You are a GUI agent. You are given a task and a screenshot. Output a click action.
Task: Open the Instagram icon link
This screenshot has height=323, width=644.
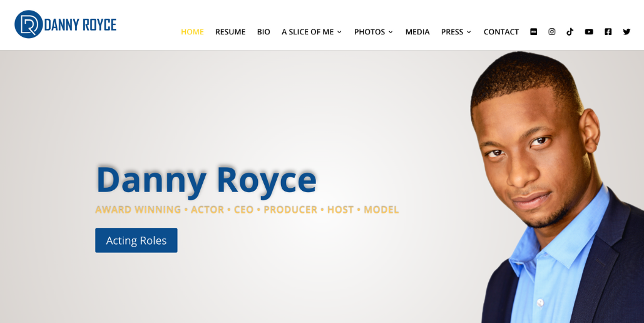point(552,32)
